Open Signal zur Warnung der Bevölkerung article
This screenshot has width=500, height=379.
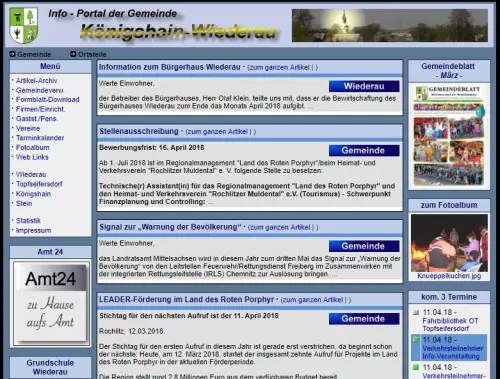click(x=170, y=227)
